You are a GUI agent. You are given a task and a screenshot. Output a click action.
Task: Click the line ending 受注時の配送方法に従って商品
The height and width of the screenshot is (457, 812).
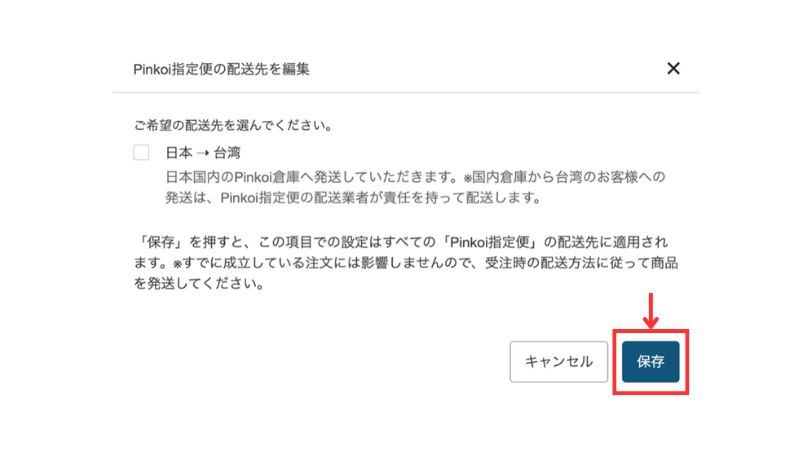406,263
